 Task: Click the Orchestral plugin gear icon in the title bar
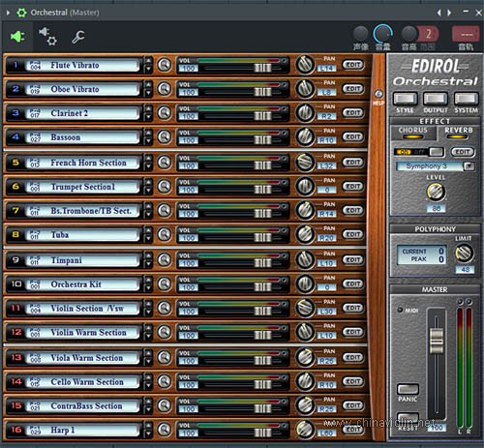21,13
